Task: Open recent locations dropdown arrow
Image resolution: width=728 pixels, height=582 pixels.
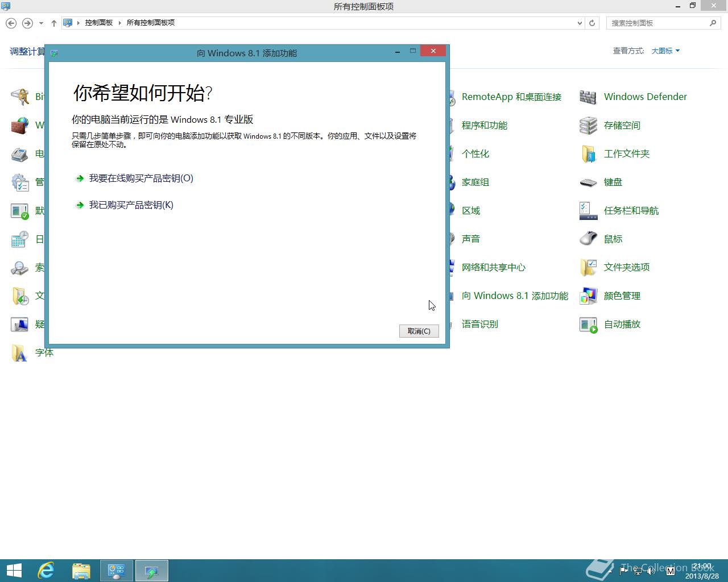Action: pos(41,23)
